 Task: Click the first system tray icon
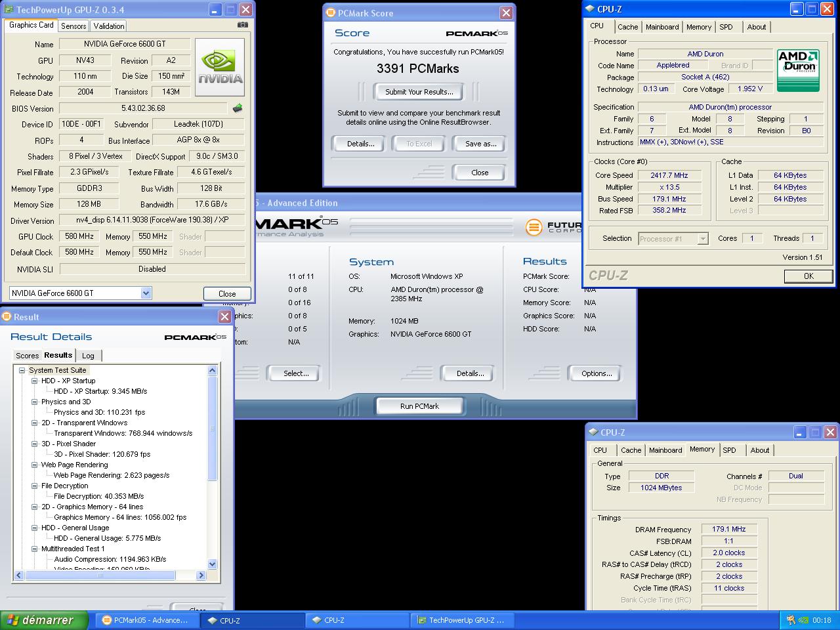pos(791,620)
